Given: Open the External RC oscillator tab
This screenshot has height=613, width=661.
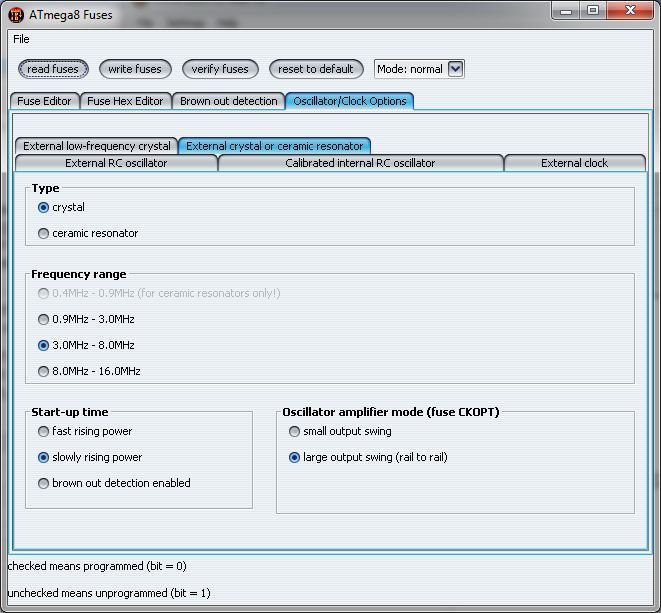Looking at the screenshot, I should [116, 163].
